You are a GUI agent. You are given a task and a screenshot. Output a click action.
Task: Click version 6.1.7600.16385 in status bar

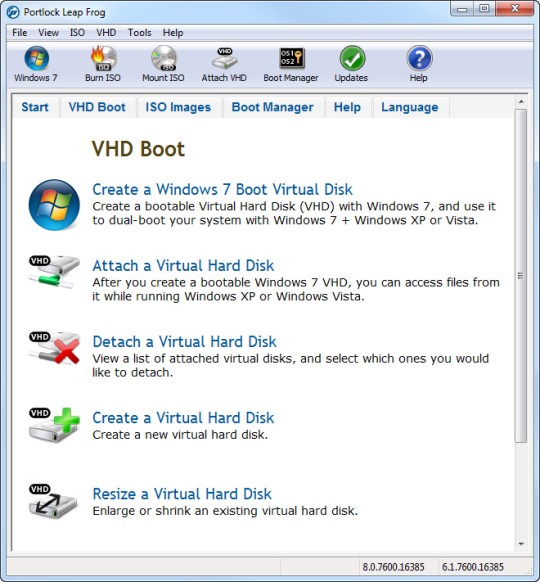coord(473,567)
